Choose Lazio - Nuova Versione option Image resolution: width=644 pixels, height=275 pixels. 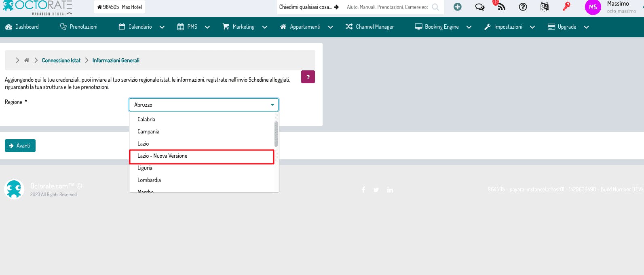(x=201, y=156)
